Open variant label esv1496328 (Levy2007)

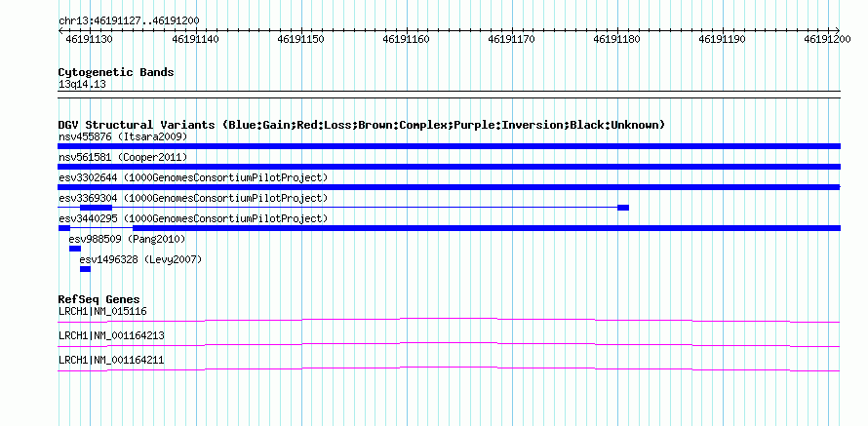click(140, 259)
